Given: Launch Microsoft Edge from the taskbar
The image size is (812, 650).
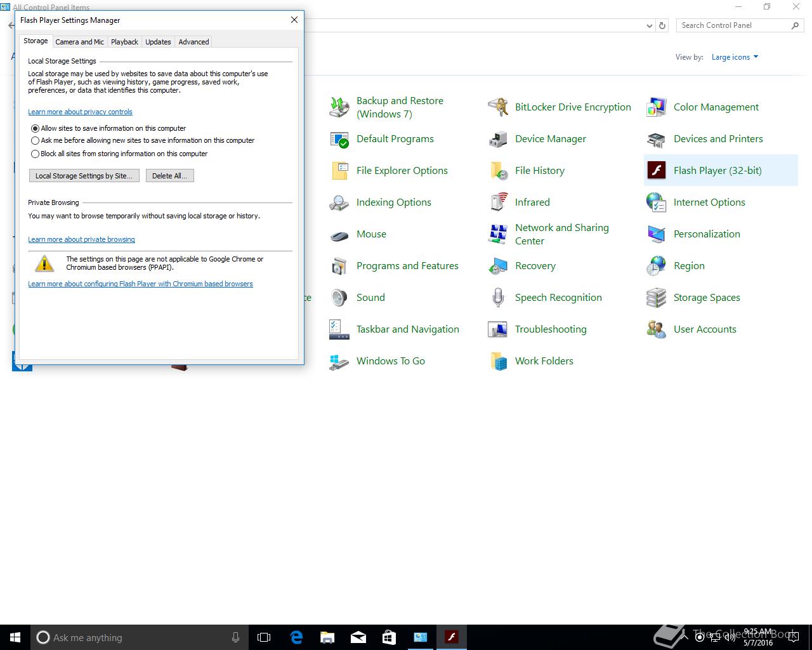Looking at the screenshot, I should 296,637.
